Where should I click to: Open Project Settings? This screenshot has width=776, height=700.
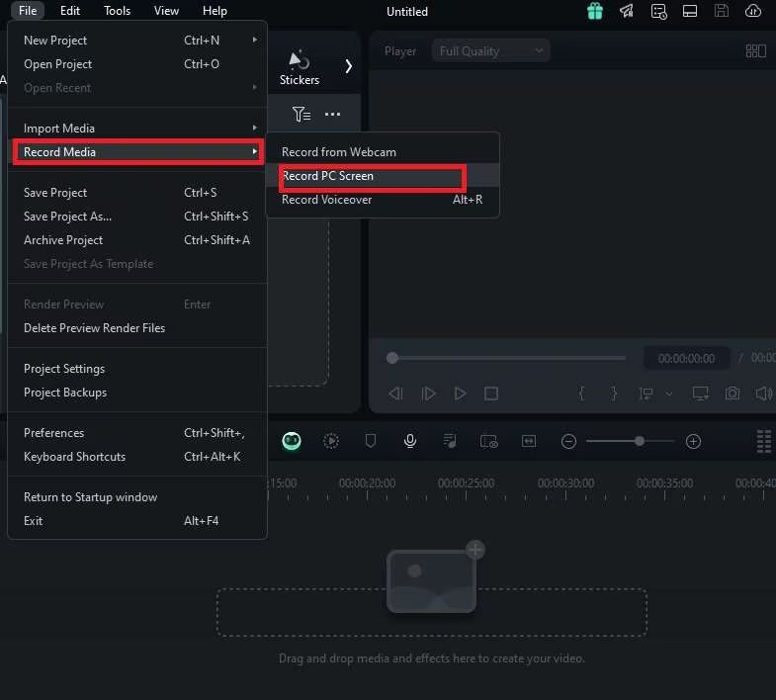click(x=137, y=369)
